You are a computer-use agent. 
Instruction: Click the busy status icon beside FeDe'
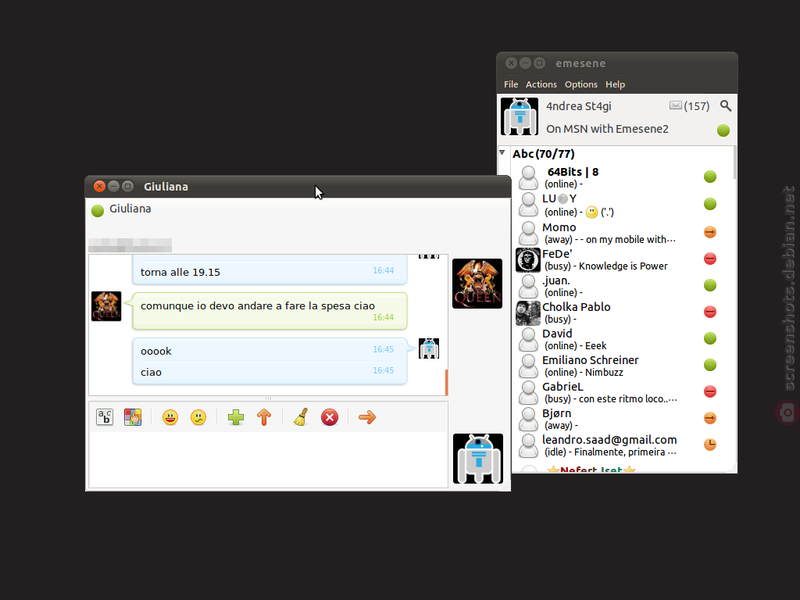[710, 259]
